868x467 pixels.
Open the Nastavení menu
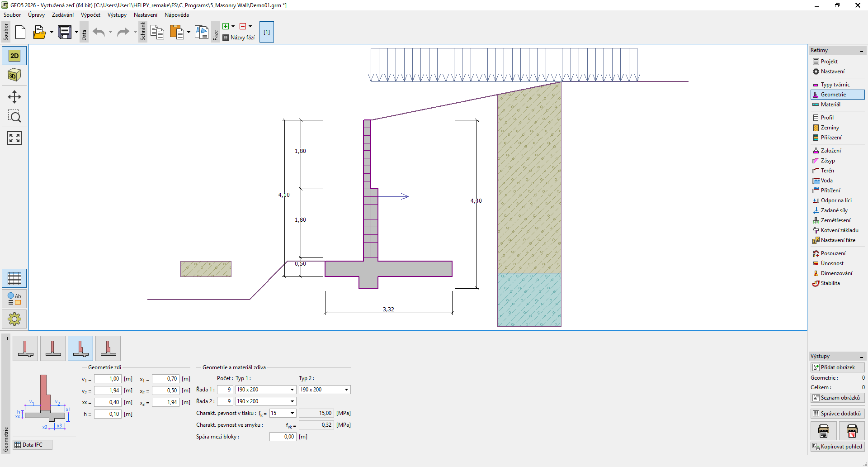[145, 15]
